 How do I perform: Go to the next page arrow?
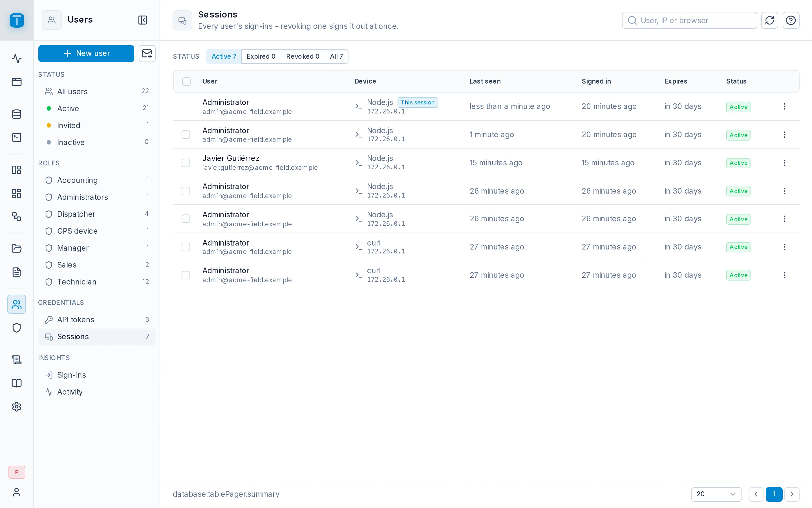tap(792, 494)
